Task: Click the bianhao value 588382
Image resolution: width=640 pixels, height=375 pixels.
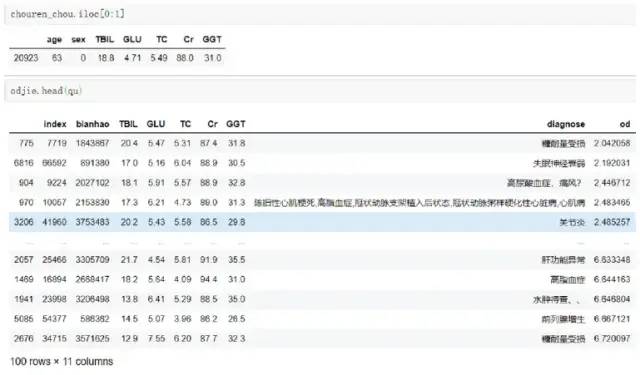Action: [95, 319]
